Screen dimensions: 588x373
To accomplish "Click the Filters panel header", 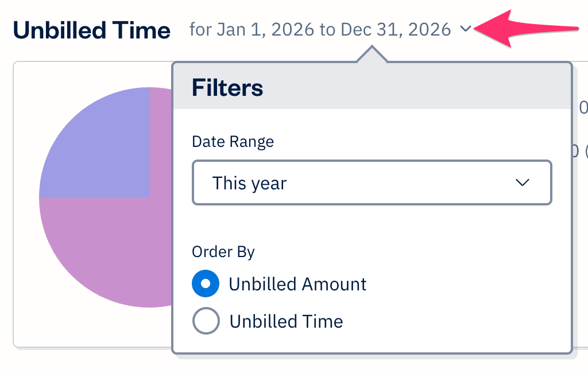I will pos(227,87).
